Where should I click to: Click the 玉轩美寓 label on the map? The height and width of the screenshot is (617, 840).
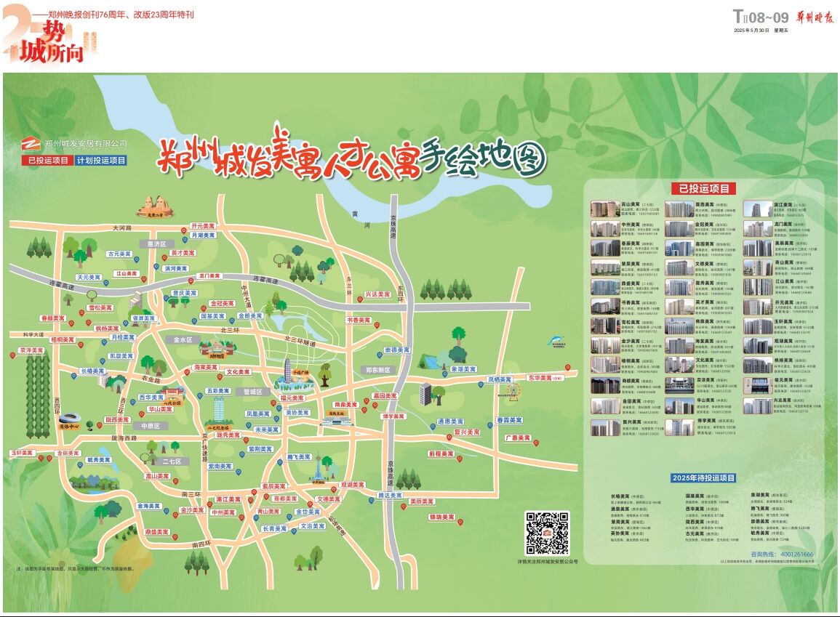[22, 453]
